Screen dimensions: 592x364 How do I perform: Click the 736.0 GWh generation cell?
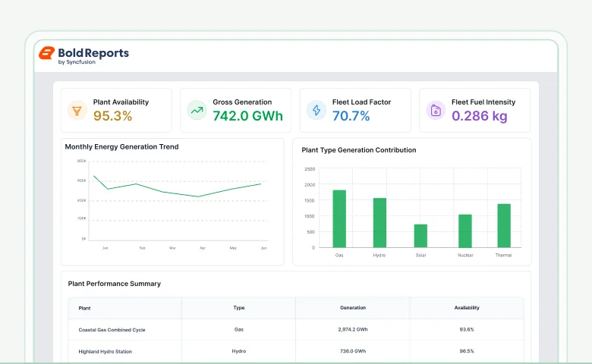point(353,351)
